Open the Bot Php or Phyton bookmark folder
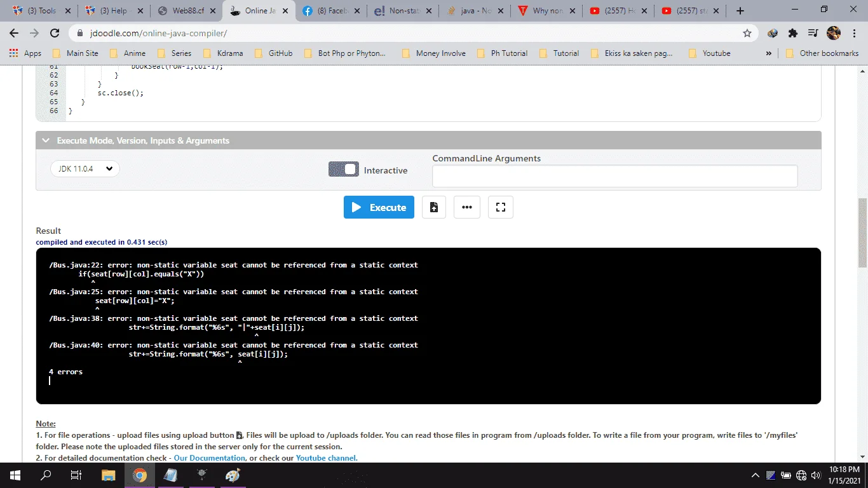This screenshot has width=868, height=488. click(x=345, y=53)
